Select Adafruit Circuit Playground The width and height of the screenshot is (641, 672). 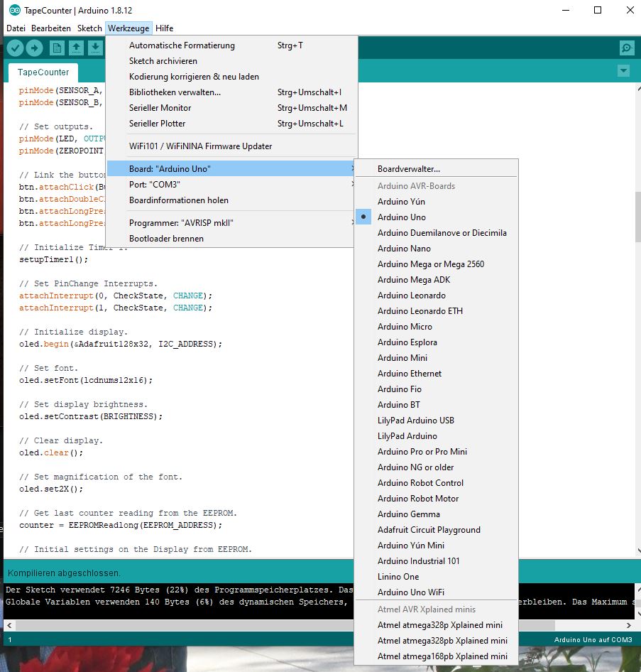[x=437, y=530]
